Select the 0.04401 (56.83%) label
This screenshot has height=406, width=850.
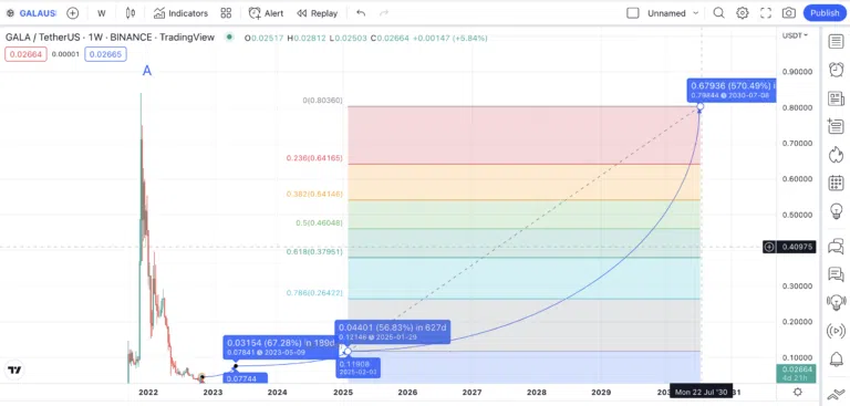click(392, 332)
